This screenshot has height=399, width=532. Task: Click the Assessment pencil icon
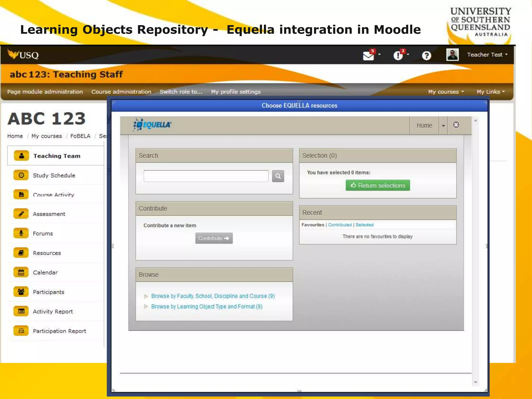(x=21, y=214)
